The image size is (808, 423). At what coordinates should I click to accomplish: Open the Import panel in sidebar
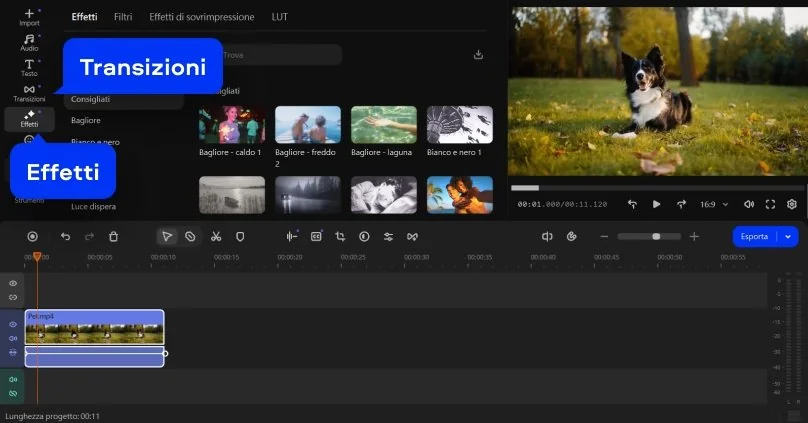point(29,18)
